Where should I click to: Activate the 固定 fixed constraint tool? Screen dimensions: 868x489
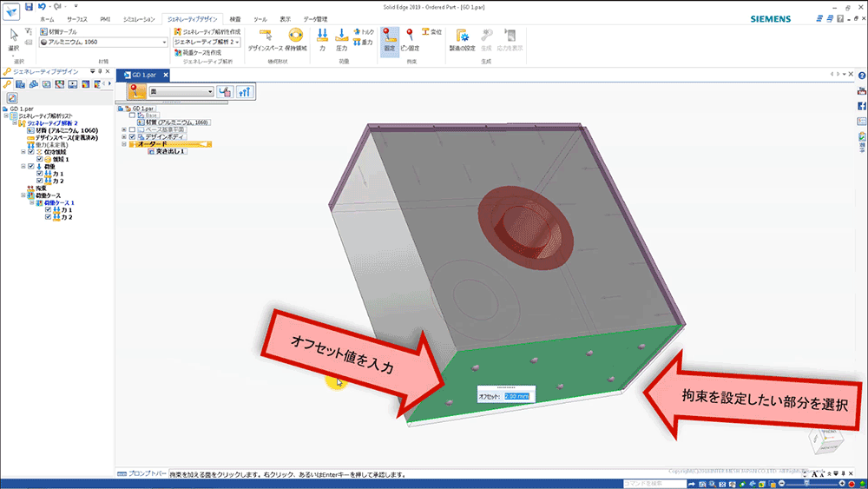(390, 40)
